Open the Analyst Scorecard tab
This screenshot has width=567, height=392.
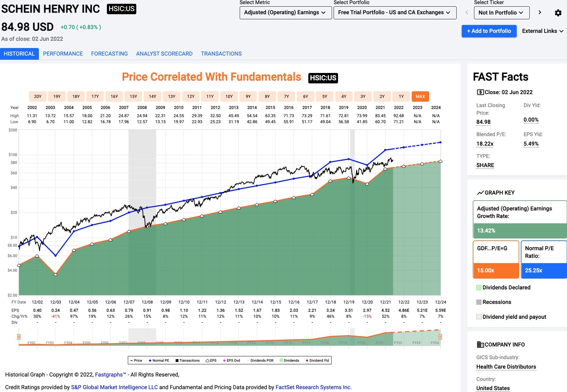tap(164, 54)
